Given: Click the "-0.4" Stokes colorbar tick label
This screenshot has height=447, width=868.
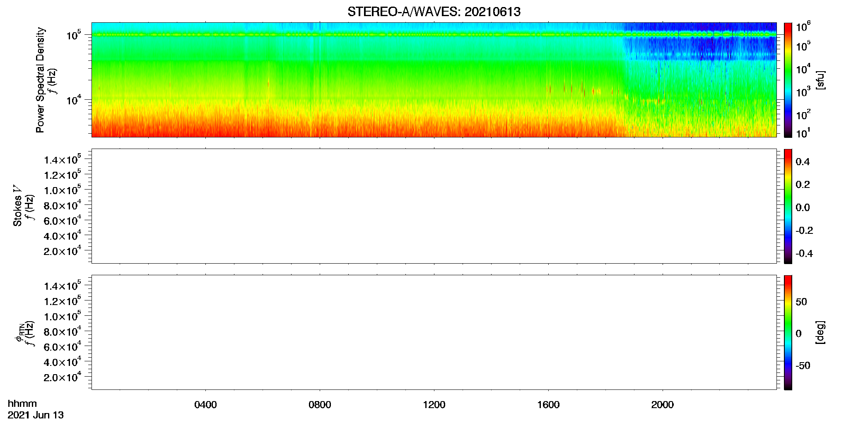Looking at the screenshot, I should point(804,253).
